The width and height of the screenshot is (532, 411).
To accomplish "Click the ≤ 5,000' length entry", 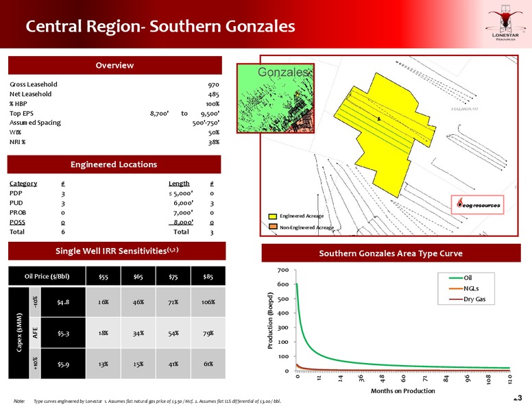I will pos(181,193).
